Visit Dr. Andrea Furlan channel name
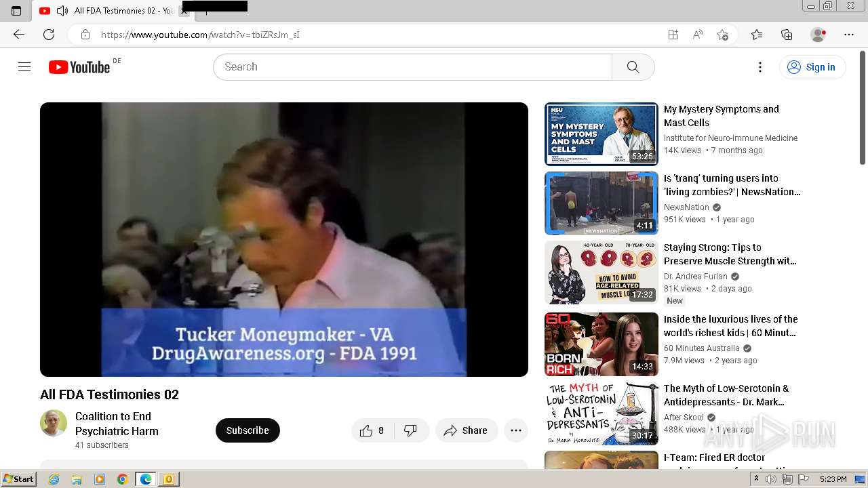Viewport: 868px width, 488px height. (696, 277)
